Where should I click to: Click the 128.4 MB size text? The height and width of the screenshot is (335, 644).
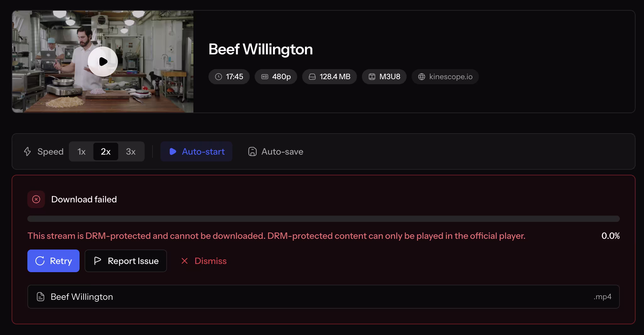pyautogui.click(x=335, y=77)
